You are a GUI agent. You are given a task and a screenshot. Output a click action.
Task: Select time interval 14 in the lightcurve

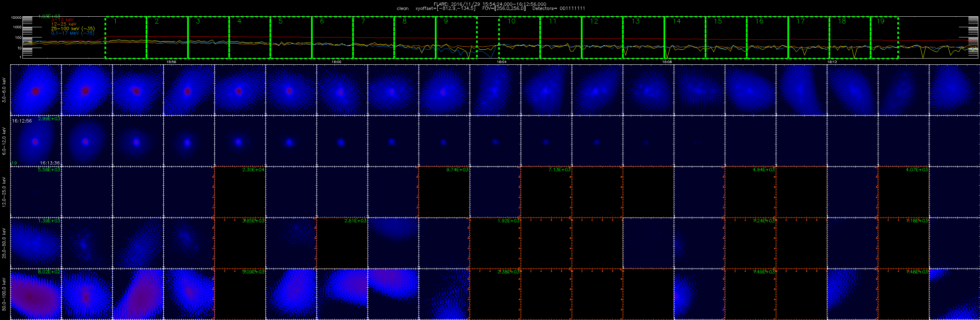click(685, 38)
